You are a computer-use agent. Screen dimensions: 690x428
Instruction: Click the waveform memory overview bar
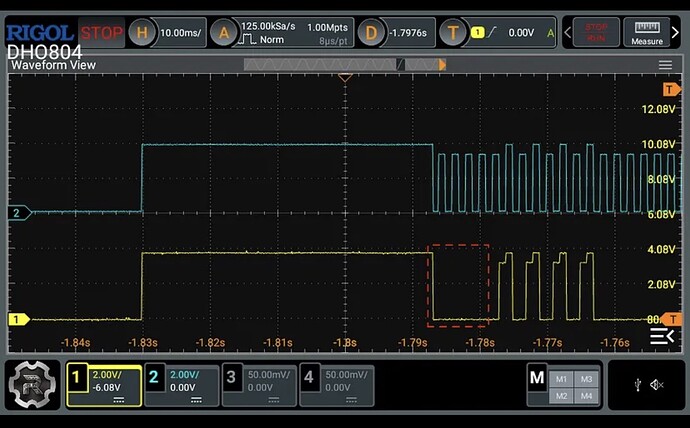345,65
